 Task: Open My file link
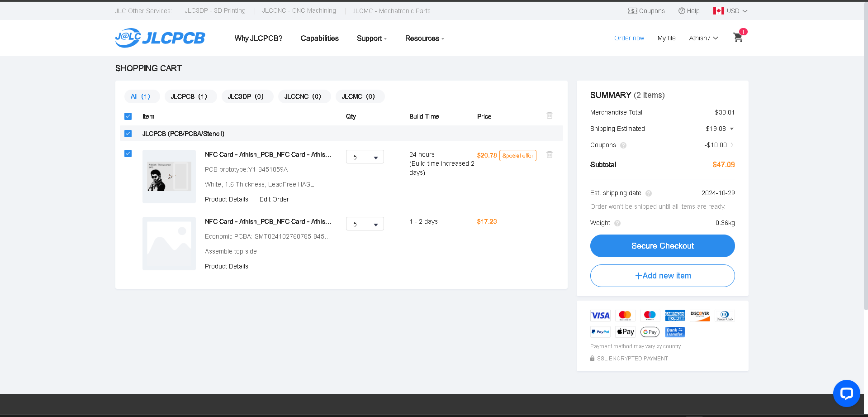point(666,38)
